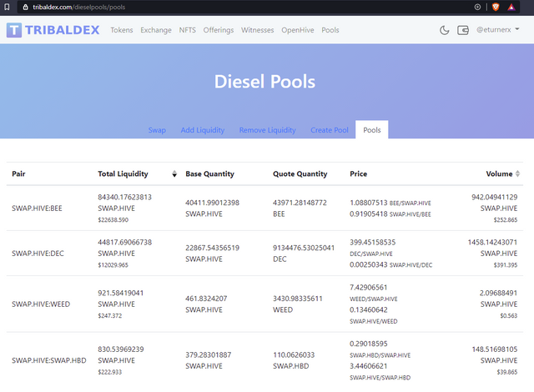Viewport: 534px width, 392px height.
Task: Open the wallet icon
Action: click(x=463, y=30)
